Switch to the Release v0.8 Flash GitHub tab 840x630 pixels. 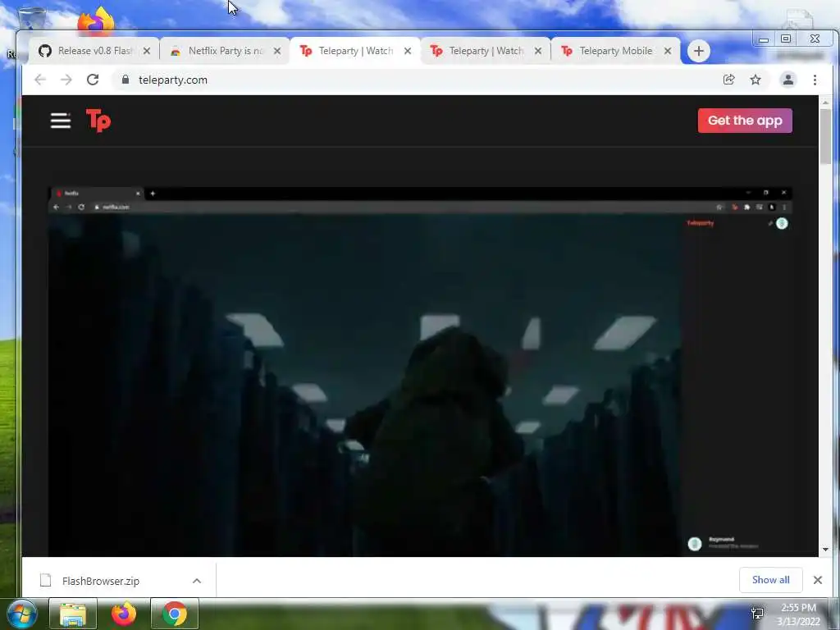(94, 51)
